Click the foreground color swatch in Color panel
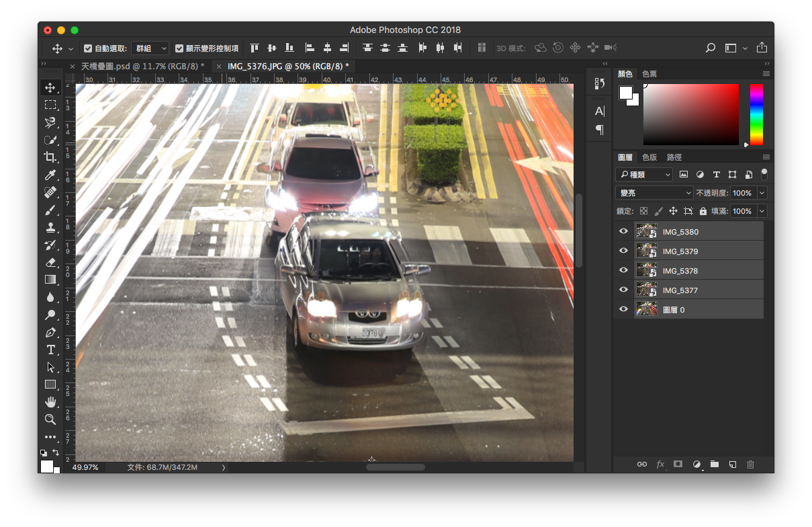Viewport: 812px width, 527px height. click(x=626, y=92)
